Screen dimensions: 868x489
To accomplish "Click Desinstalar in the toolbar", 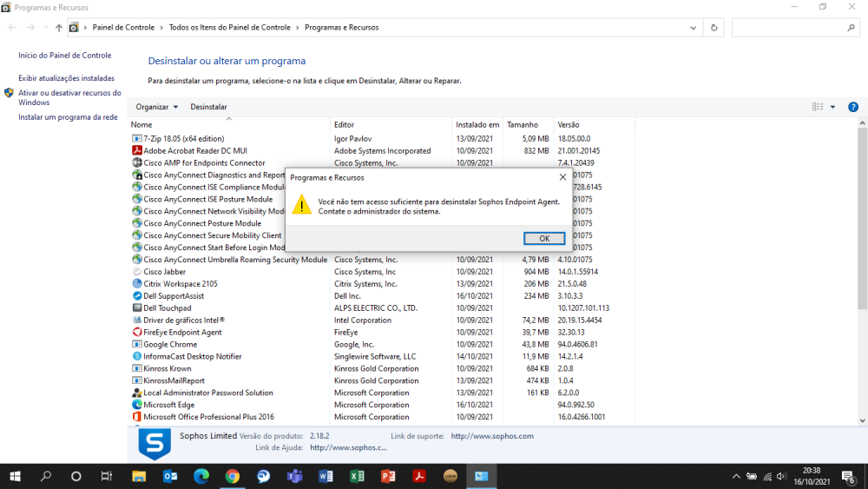I will tap(208, 107).
